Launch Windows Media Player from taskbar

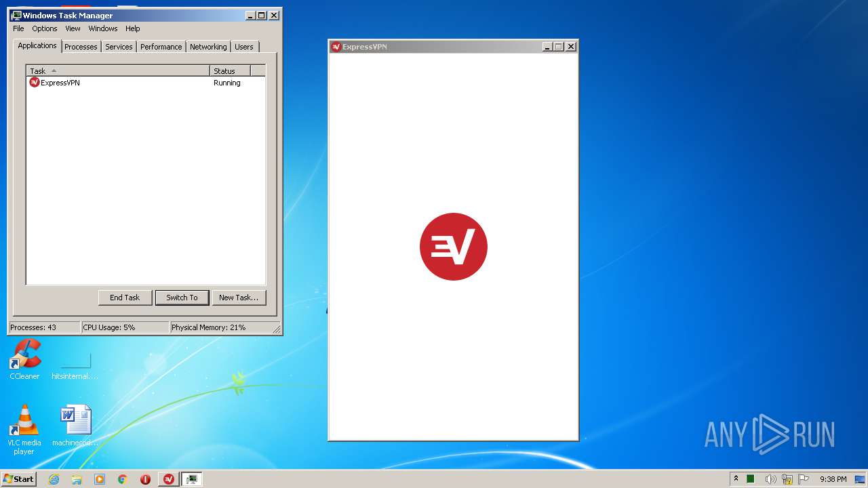point(100,479)
